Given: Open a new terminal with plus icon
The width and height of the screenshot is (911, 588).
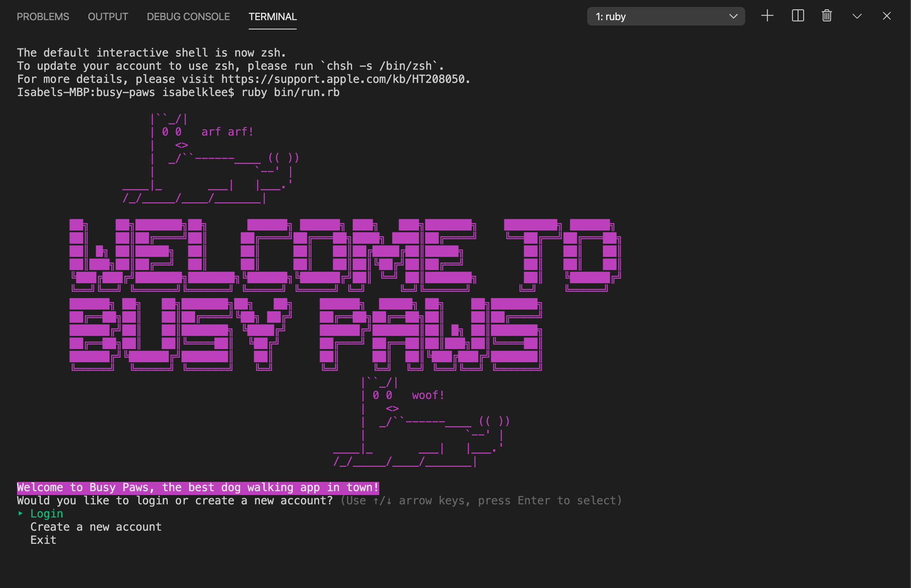Looking at the screenshot, I should (x=767, y=16).
